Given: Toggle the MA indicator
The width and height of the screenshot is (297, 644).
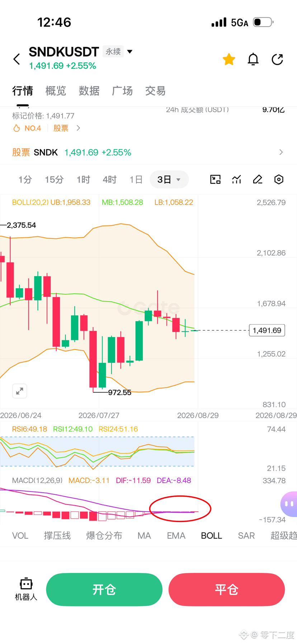Looking at the screenshot, I should [144, 536].
